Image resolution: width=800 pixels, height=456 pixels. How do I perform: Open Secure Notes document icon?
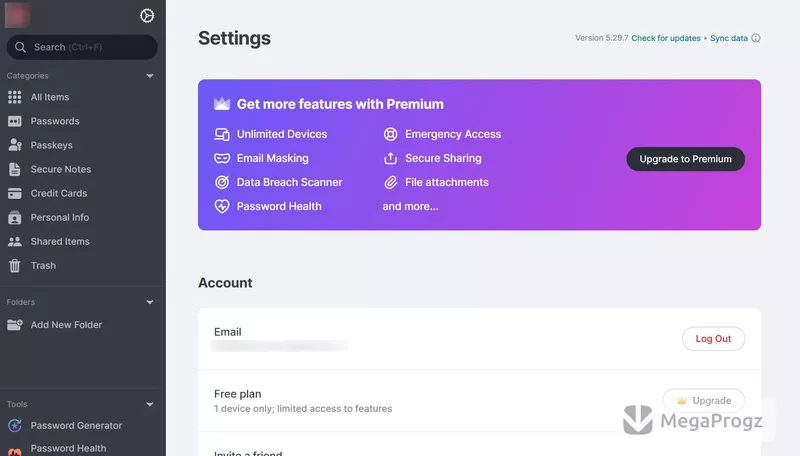[15, 169]
